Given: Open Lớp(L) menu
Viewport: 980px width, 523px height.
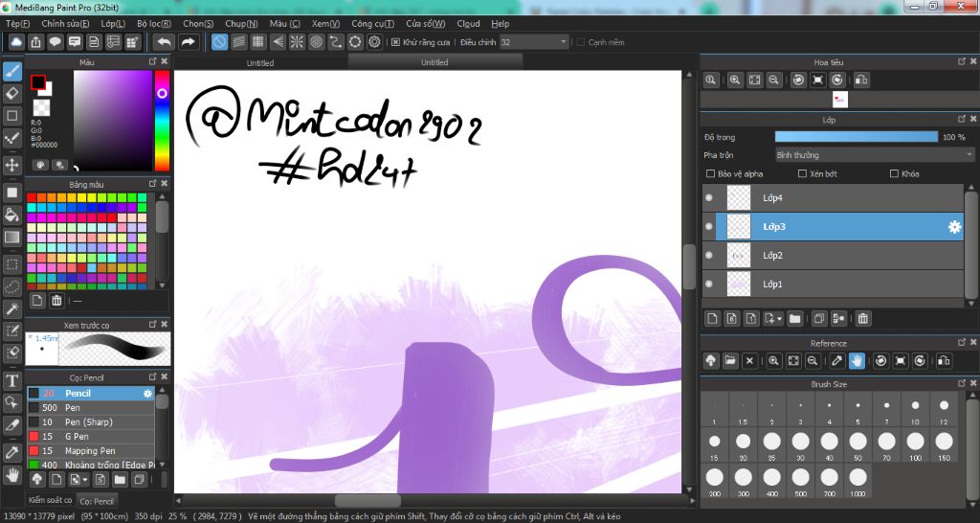Looking at the screenshot, I should 113,24.
